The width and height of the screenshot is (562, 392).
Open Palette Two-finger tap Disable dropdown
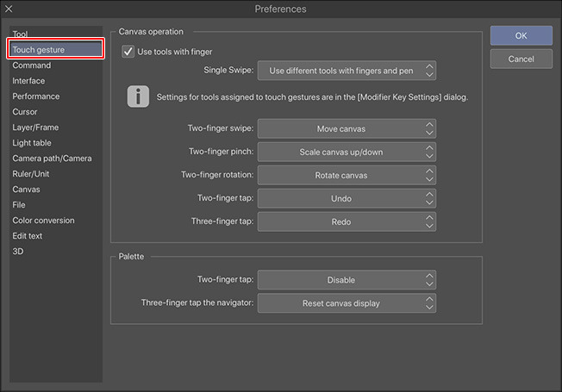pyautogui.click(x=347, y=280)
